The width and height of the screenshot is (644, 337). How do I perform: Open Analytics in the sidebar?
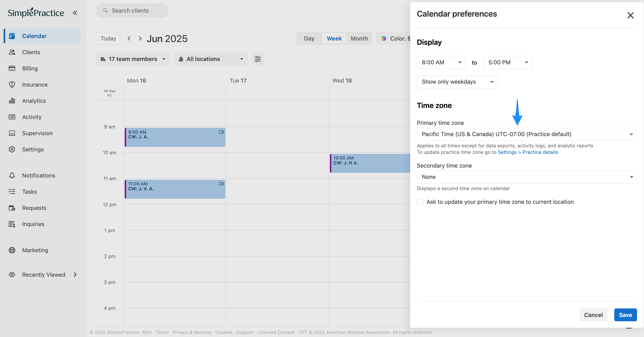tap(42, 101)
